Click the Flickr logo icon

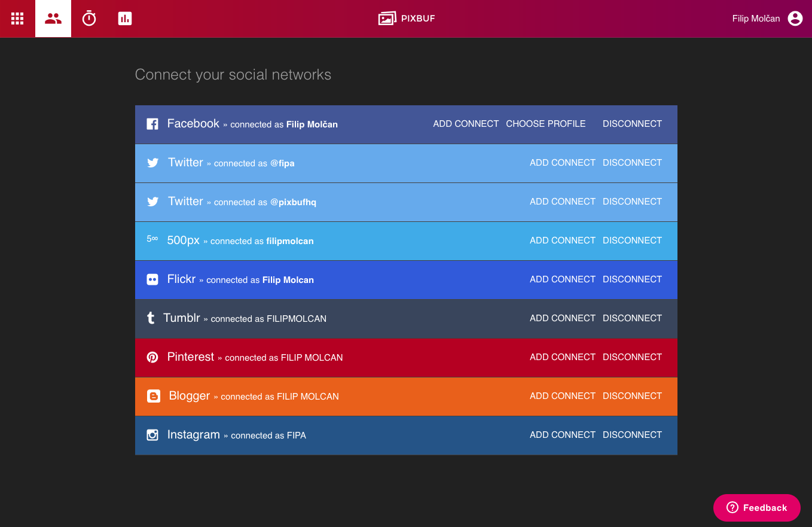[x=152, y=279]
